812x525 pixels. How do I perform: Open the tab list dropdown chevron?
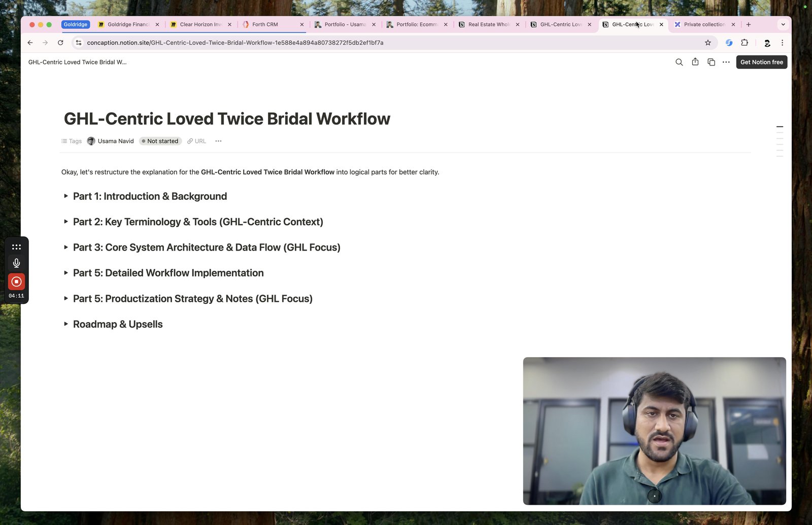783,24
